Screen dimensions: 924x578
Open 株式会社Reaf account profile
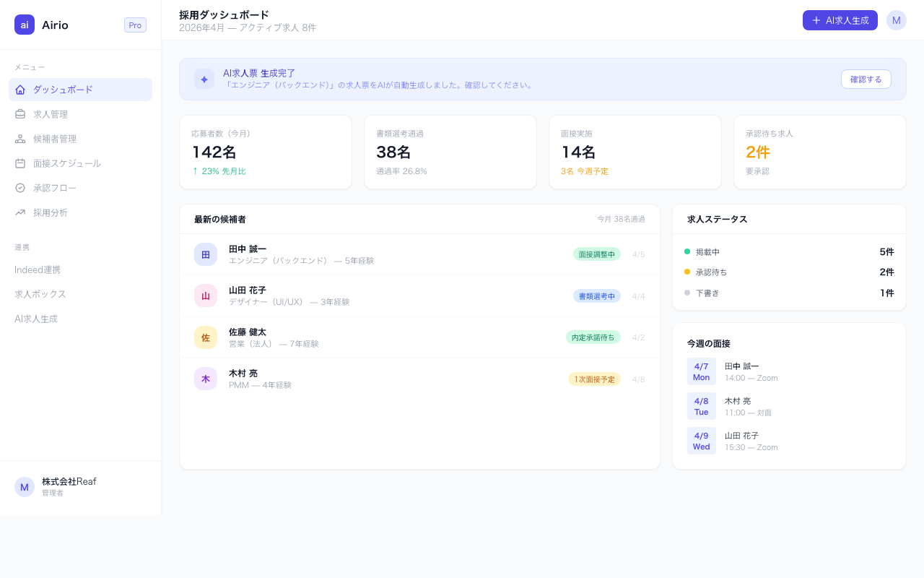pyautogui.click(x=69, y=487)
